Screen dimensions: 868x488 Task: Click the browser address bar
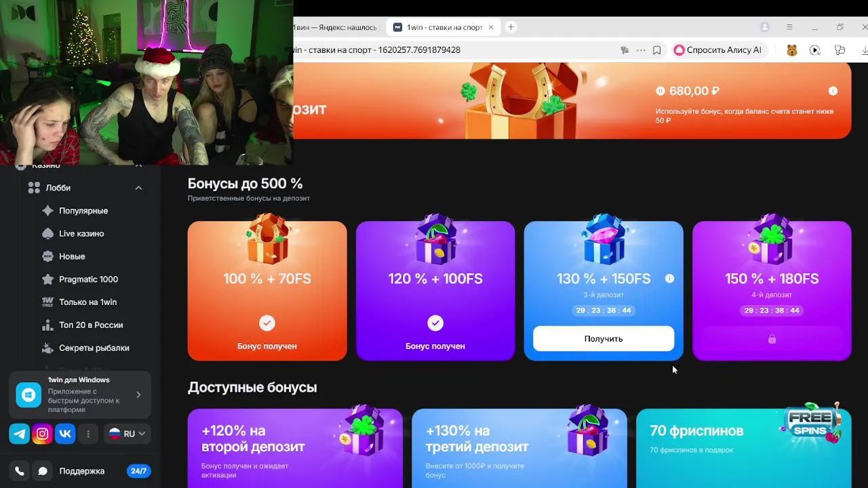click(x=454, y=50)
